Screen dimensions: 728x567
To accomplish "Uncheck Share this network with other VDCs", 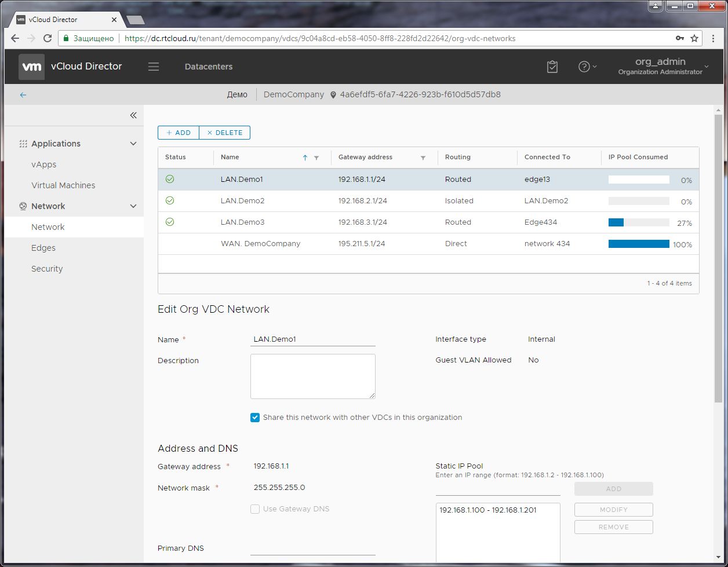I will click(x=255, y=418).
